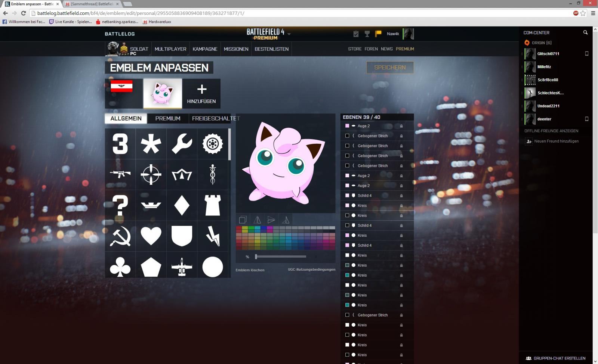Open the UGC-Nutzungsbedingungen link
The image size is (598, 364).
click(x=312, y=270)
